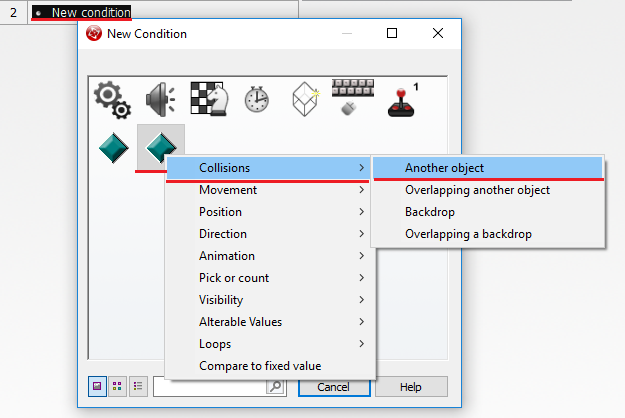
Task: Switch to large icons view mode
Action: (x=97, y=386)
